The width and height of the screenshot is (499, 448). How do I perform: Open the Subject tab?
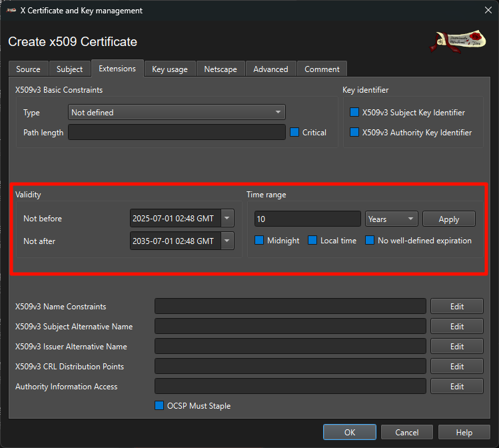[x=70, y=69]
